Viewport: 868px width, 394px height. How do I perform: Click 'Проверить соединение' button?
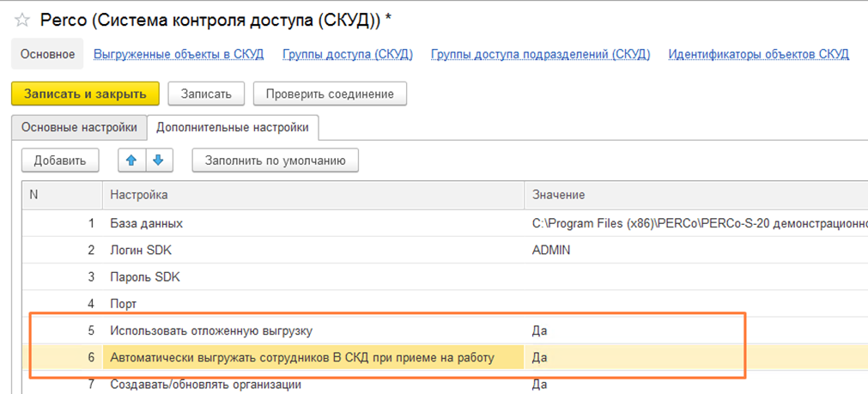tap(330, 94)
